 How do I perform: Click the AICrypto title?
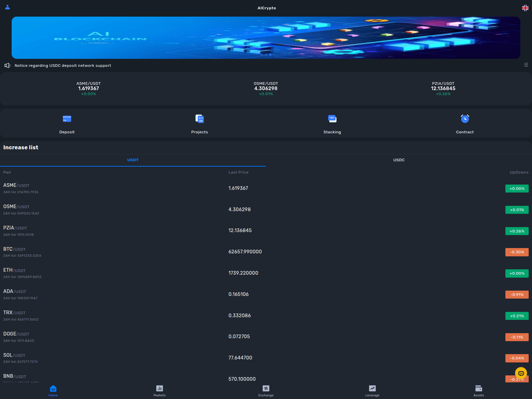pyautogui.click(x=267, y=8)
